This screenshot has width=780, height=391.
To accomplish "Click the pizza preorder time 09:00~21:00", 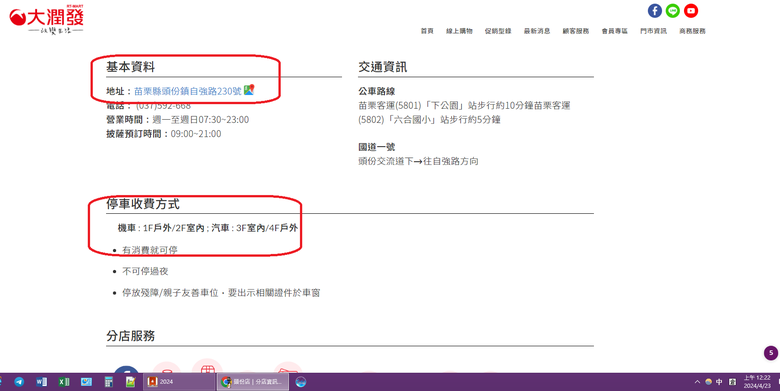I will pyautogui.click(x=196, y=133).
